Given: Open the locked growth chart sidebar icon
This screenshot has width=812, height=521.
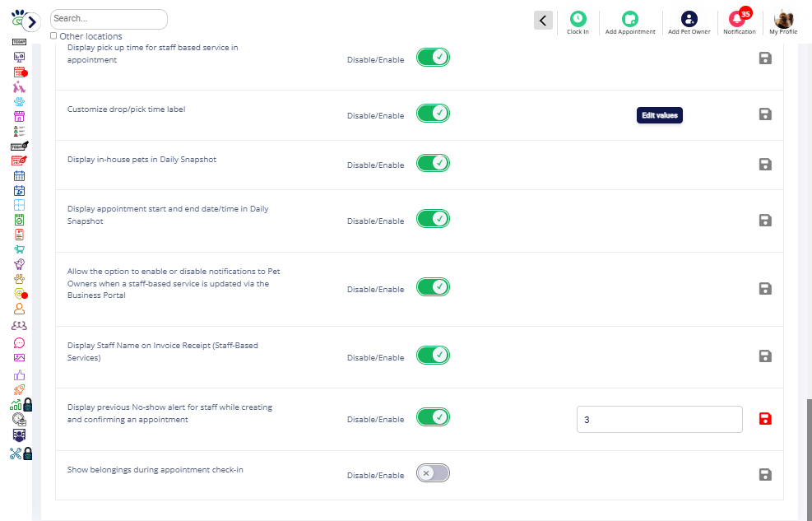Looking at the screenshot, I should 21,405.
